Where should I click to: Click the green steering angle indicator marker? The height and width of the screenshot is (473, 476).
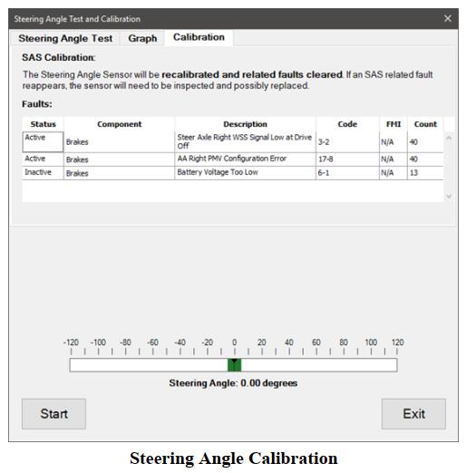pyautogui.click(x=234, y=365)
